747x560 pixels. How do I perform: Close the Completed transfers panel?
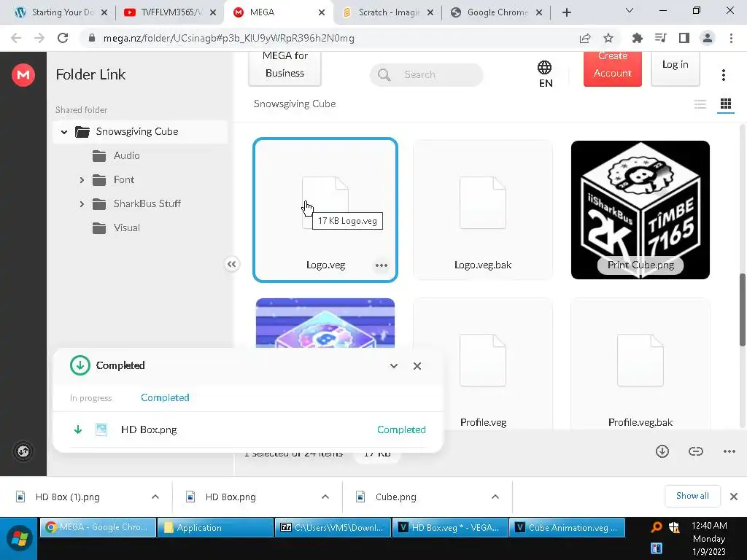click(417, 366)
